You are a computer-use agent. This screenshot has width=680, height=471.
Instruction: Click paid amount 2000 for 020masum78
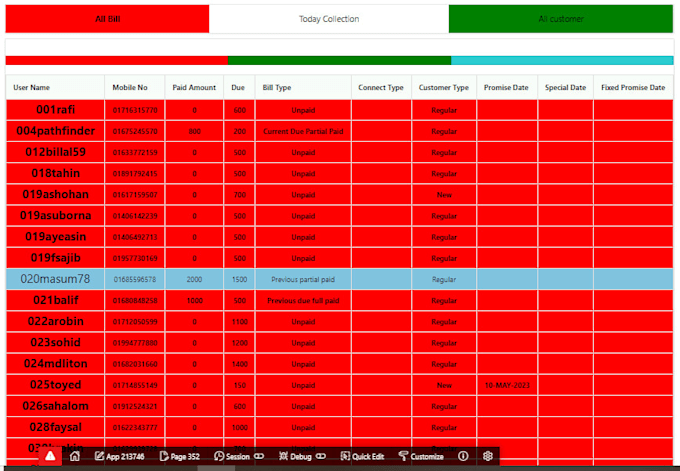tap(194, 279)
